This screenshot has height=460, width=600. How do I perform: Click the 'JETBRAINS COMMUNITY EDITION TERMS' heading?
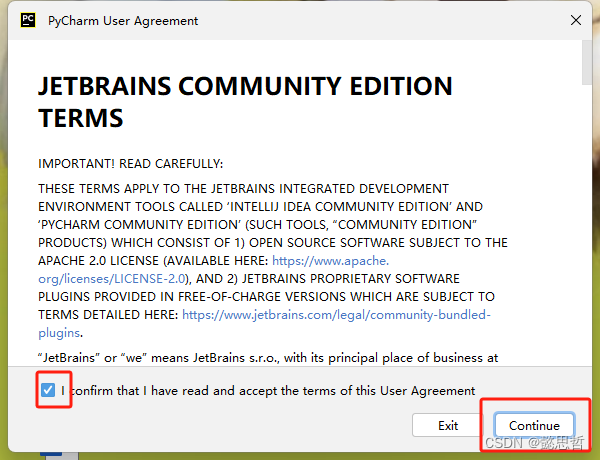[x=245, y=101]
